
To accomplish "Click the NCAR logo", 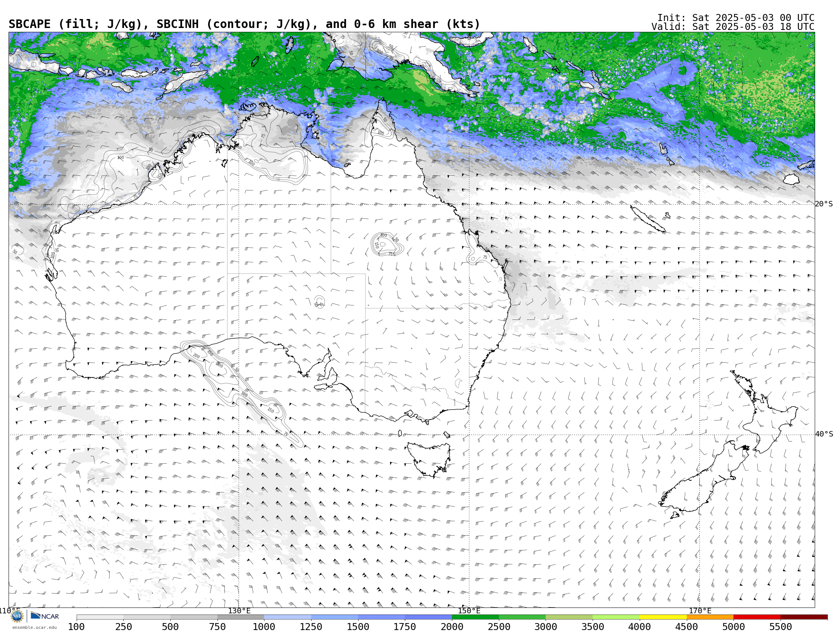I will point(45,616).
